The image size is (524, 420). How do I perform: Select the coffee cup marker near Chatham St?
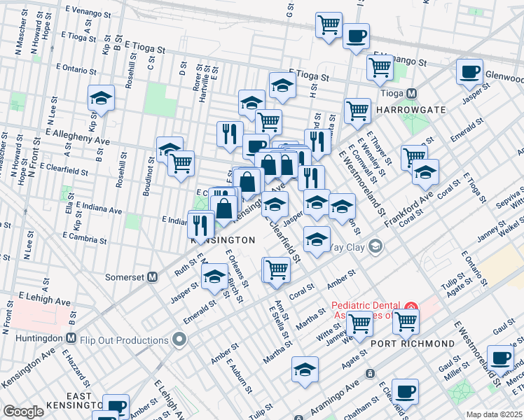click(x=405, y=392)
